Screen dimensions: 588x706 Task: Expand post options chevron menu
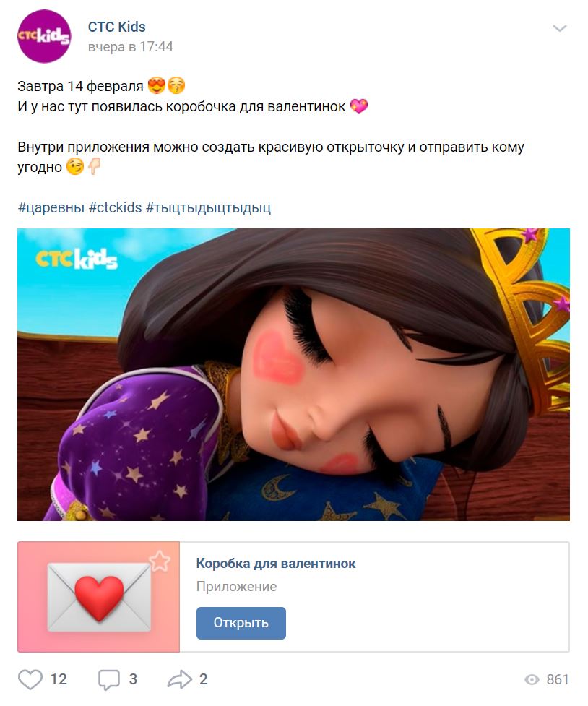click(559, 28)
